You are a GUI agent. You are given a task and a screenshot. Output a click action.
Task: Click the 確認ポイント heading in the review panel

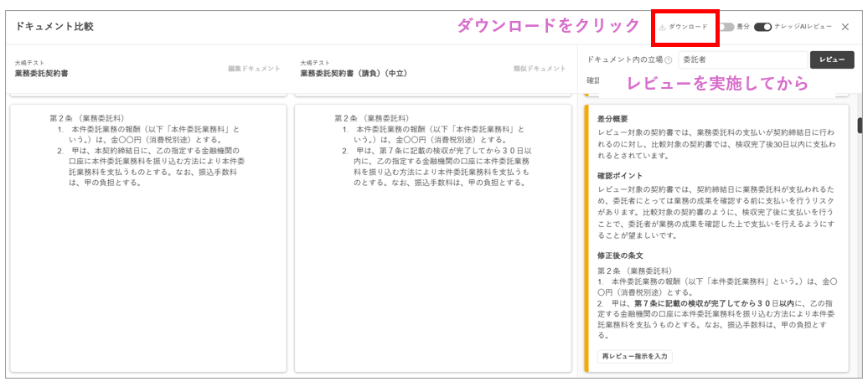(x=621, y=176)
